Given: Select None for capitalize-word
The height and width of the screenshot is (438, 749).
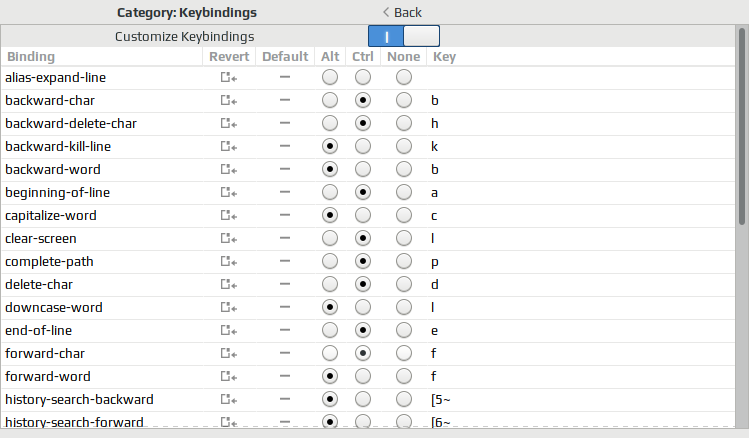Looking at the screenshot, I should [x=404, y=215].
